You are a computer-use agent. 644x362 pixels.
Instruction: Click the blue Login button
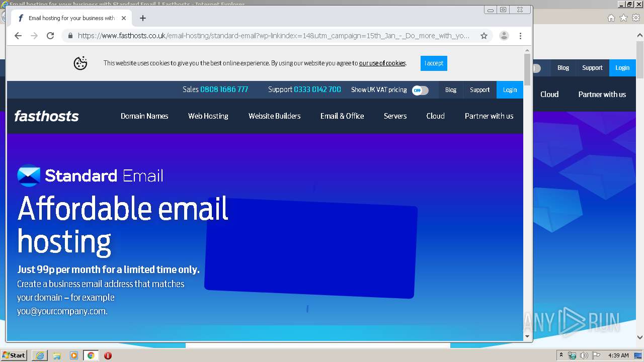(510, 90)
